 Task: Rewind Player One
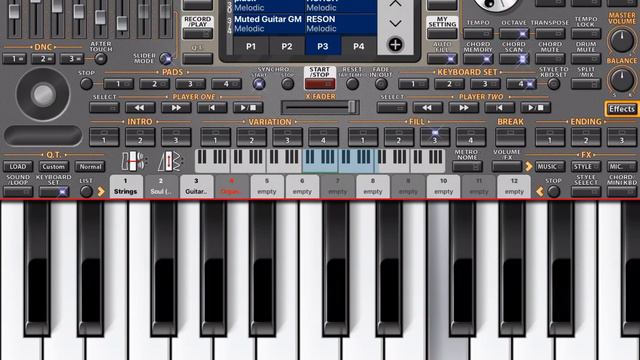click(x=140, y=108)
